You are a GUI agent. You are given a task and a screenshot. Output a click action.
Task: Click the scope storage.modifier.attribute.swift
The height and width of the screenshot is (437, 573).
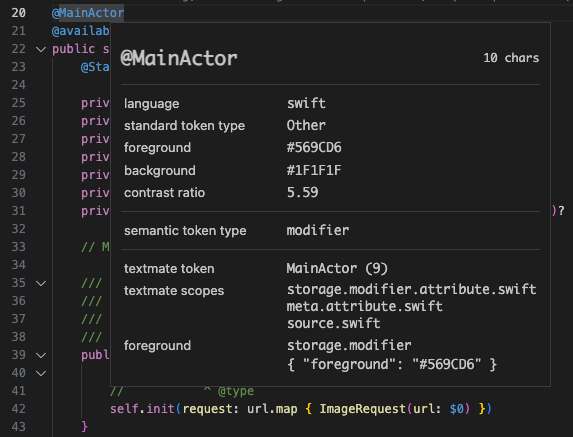coord(411,289)
